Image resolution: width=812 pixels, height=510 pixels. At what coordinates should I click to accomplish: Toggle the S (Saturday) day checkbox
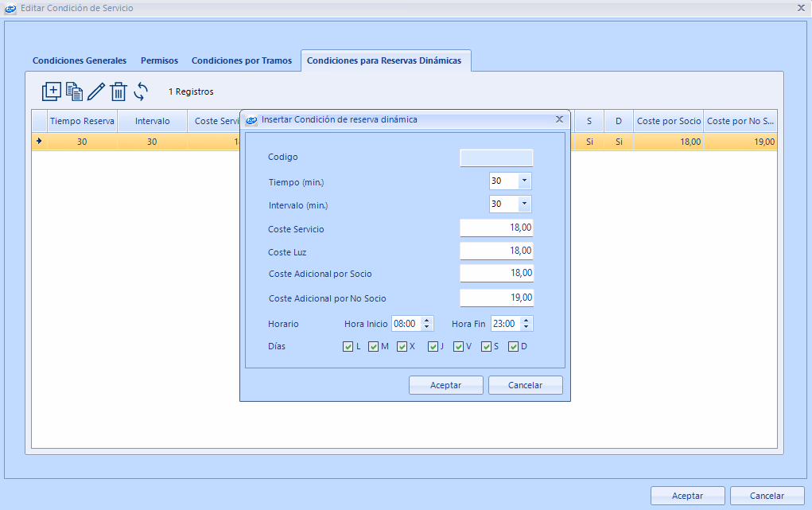click(486, 347)
